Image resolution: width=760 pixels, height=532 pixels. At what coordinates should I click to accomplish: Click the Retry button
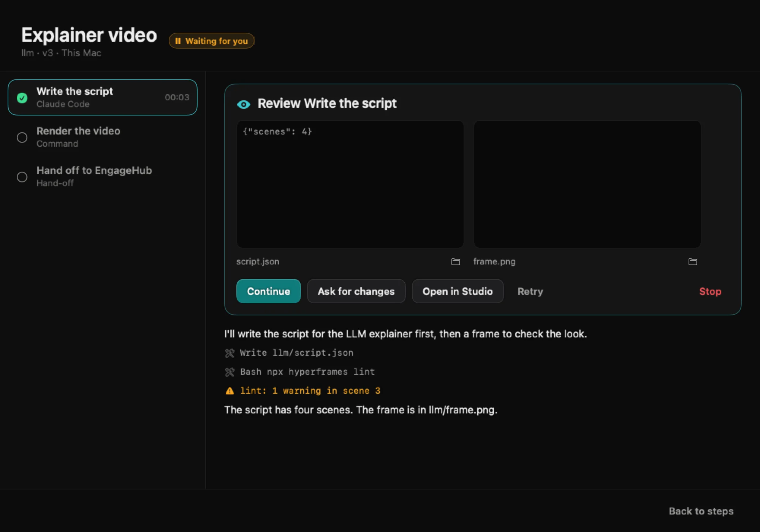[530, 291]
